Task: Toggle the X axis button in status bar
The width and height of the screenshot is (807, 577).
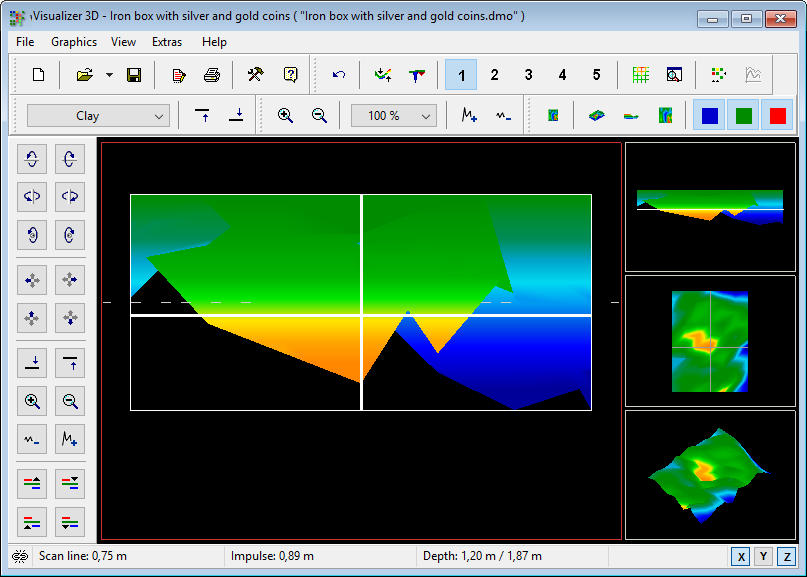Action: tap(741, 556)
